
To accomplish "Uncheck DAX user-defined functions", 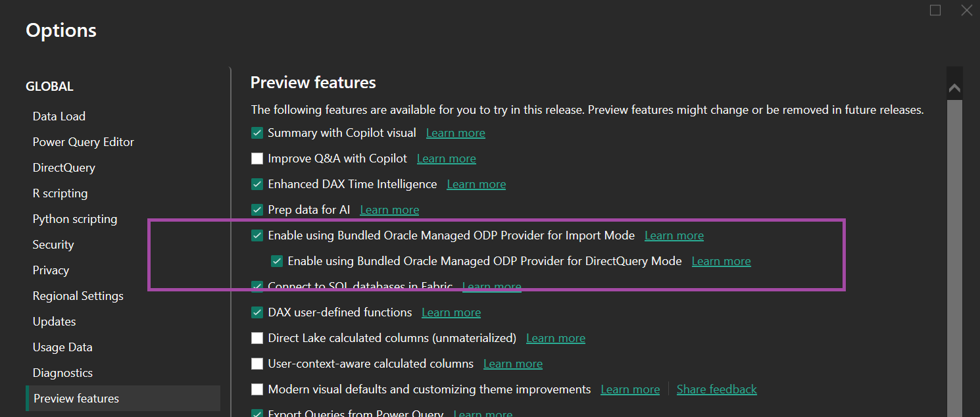I will click(x=257, y=312).
